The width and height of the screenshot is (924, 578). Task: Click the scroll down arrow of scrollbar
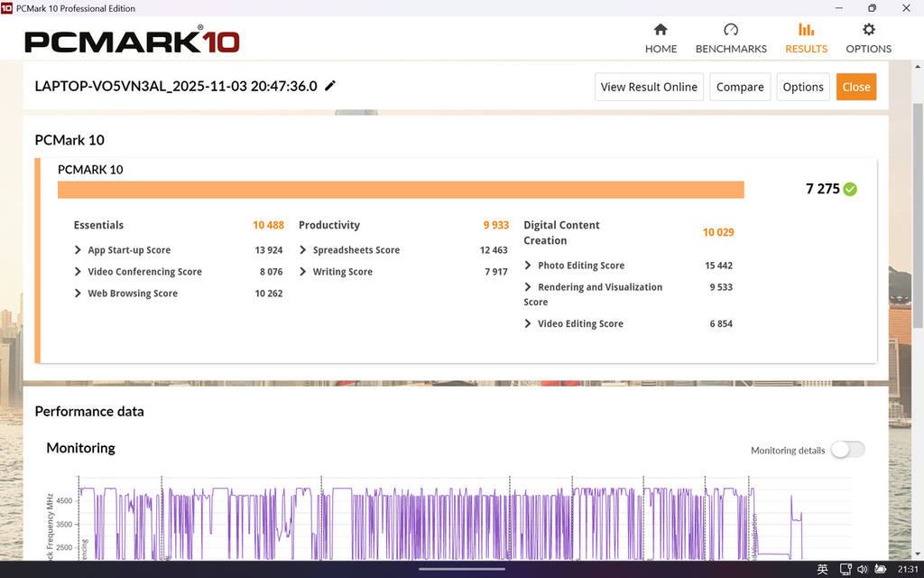tap(918, 555)
